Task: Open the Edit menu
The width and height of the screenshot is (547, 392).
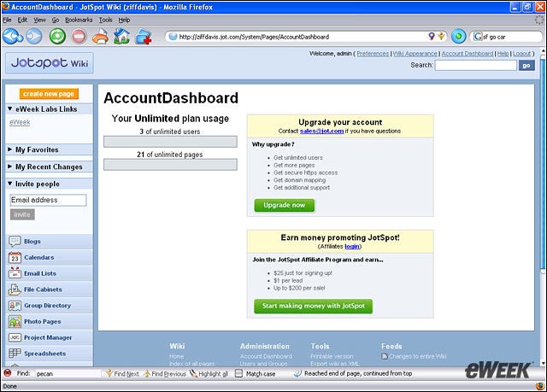Action: click(22, 20)
